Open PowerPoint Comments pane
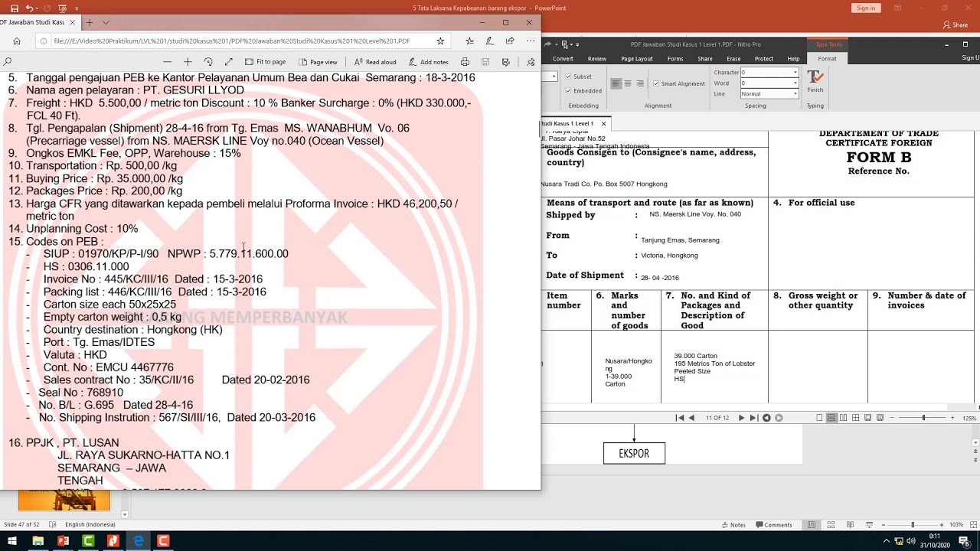The image size is (980, 551). click(x=773, y=525)
